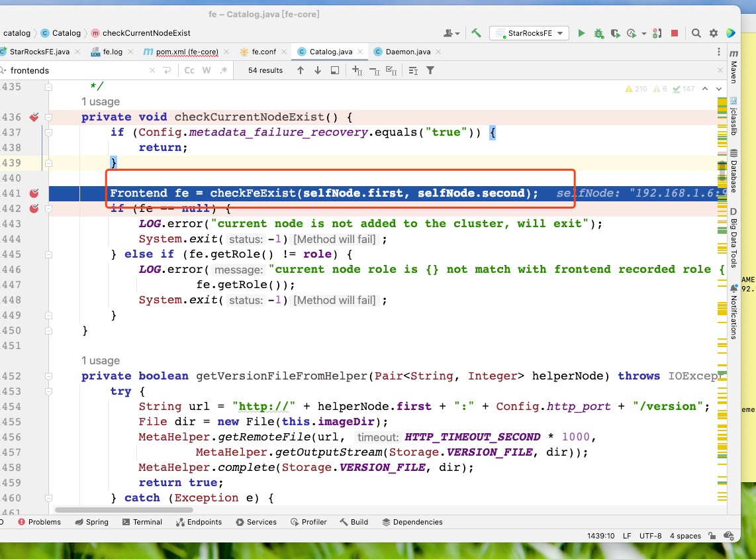The width and height of the screenshot is (756, 559).
Task: Open the Spring tool window
Action: [x=91, y=522]
